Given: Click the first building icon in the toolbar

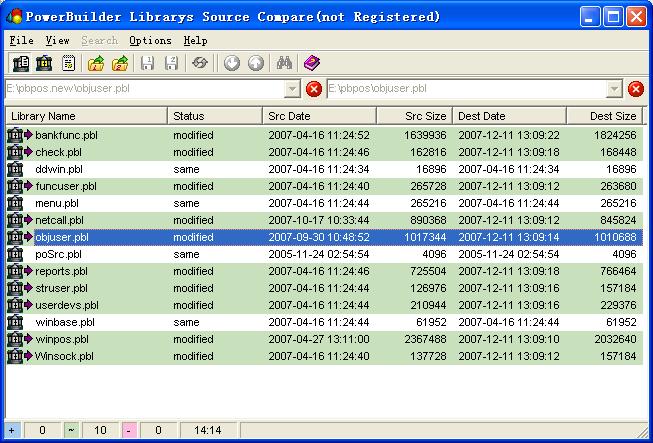Looking at the screenshot, I should 19,63.
